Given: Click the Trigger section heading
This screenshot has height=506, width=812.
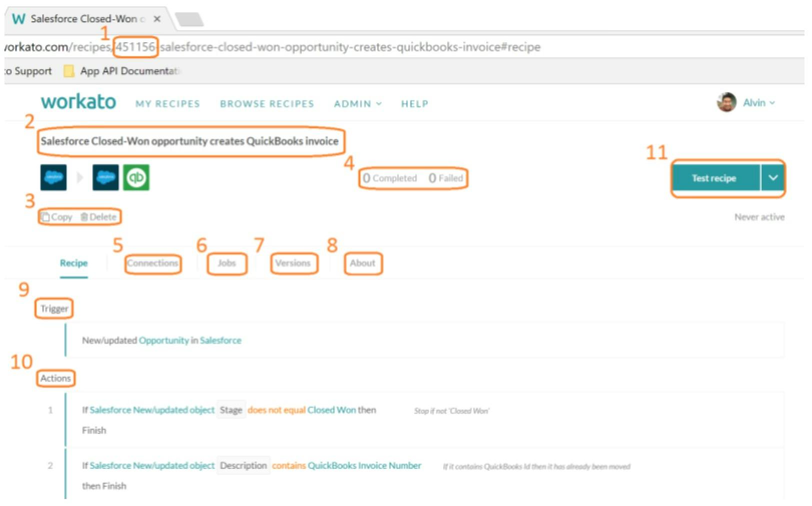Looking at the screenshot, I should (54, 309).
